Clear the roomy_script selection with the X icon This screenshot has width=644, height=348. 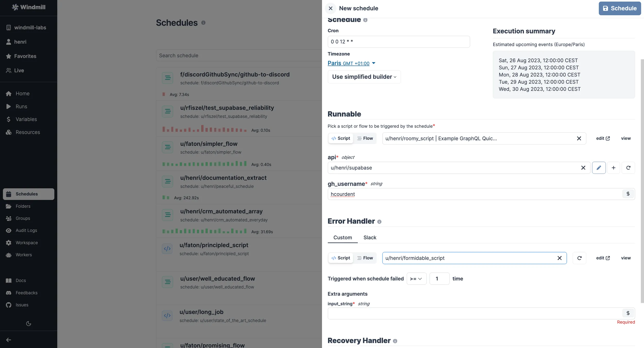tap(579, 138)
